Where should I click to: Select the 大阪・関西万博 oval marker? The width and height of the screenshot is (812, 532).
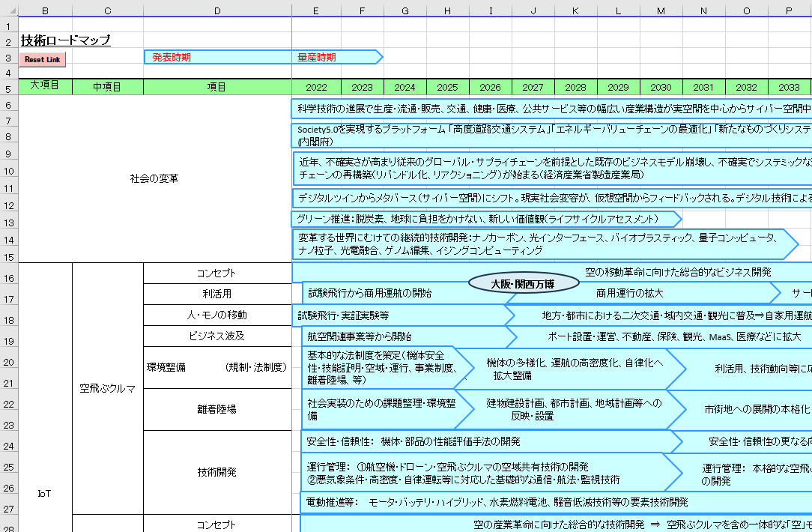point(524,282)
